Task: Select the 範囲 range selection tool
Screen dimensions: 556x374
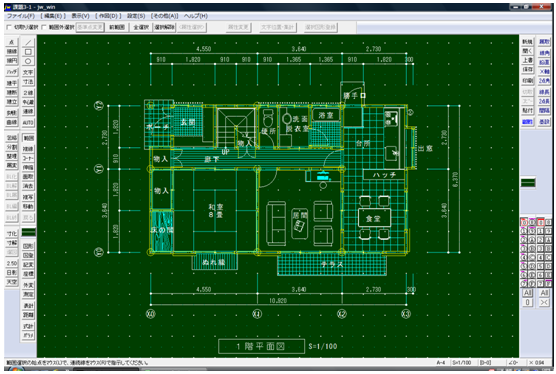Action: [28, 138]
